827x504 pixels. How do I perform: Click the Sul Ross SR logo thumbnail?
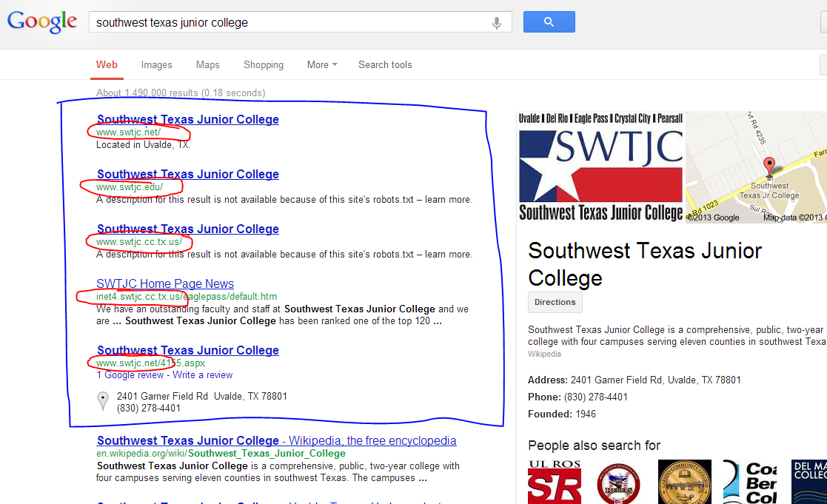point(555,482)
